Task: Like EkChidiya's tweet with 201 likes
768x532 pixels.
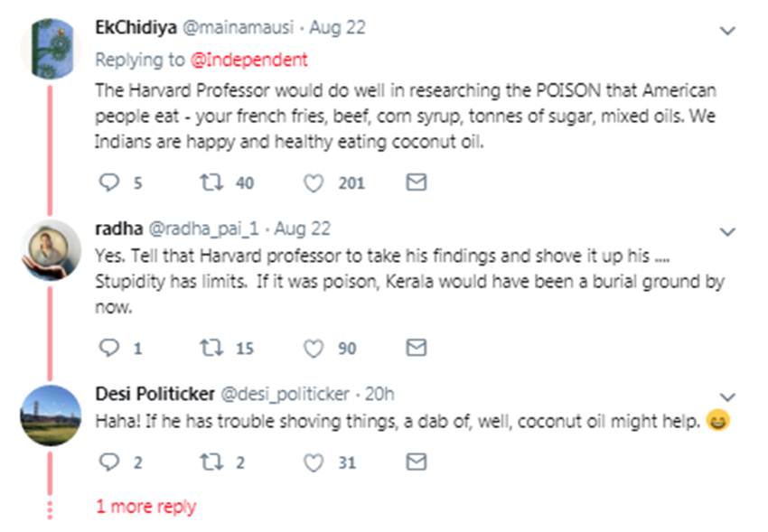Action: pos(314,182)
